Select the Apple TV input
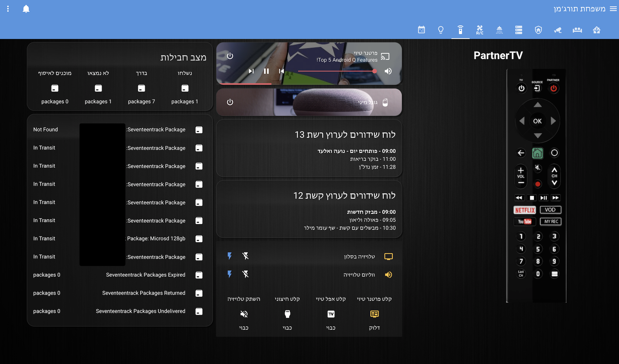Screen dimensions: 619x364 (x=331, y=314)
